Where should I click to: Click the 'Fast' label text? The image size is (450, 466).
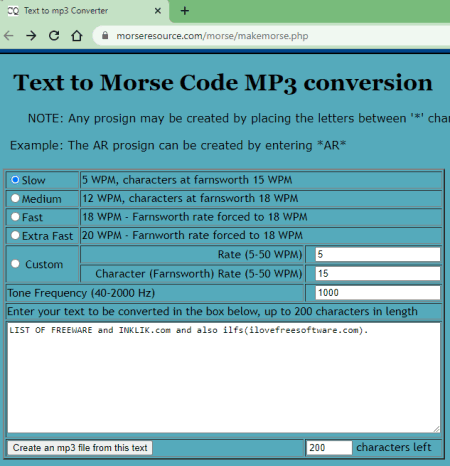click(32, 217)
